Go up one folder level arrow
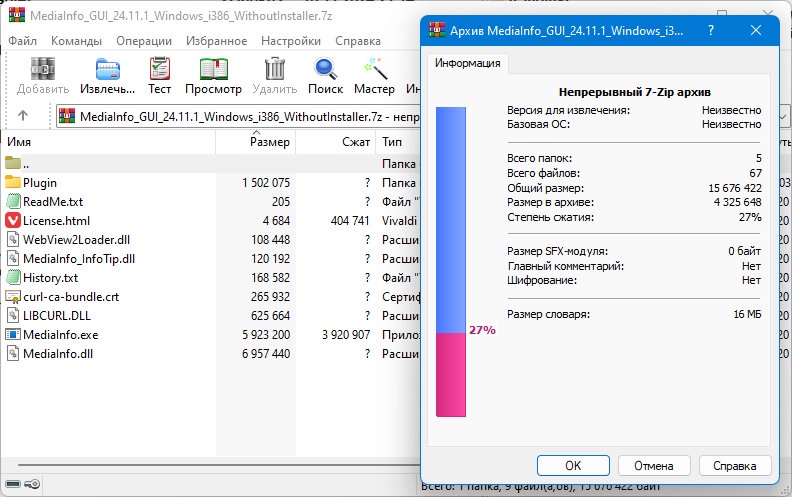 [x=23, y=116]
